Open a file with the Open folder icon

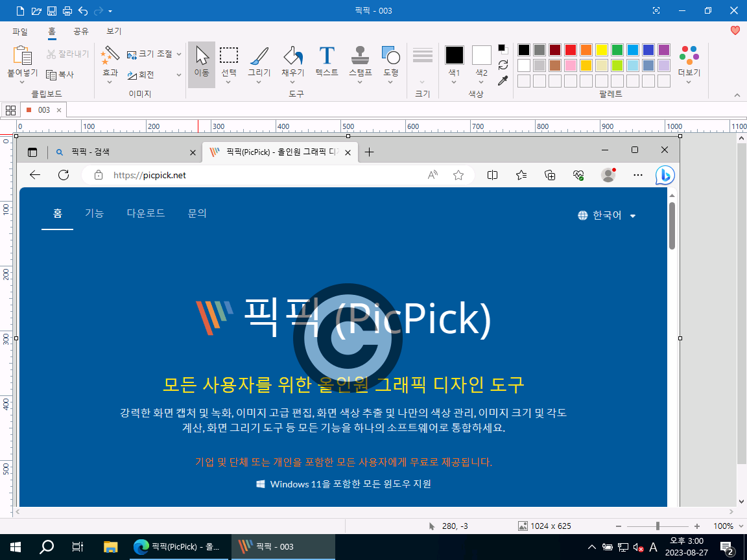(x=36, y=10)
